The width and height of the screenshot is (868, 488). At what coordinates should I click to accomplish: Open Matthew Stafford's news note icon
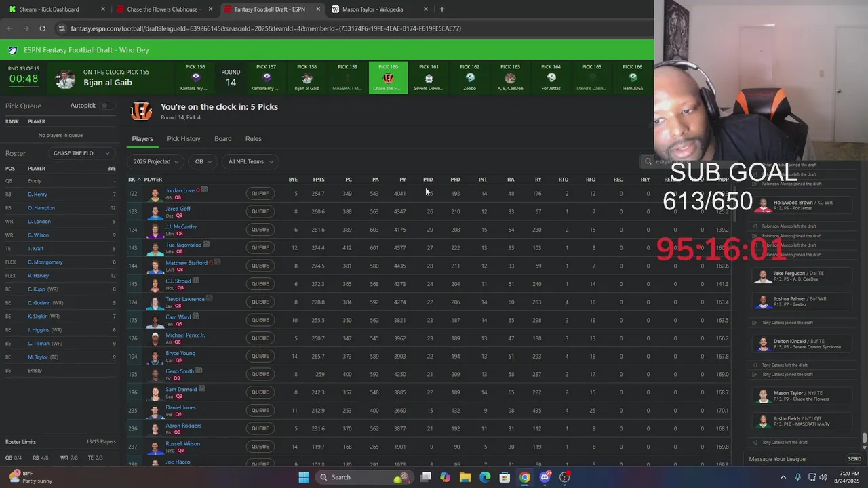pyautogui.click(x=218, y=262)
